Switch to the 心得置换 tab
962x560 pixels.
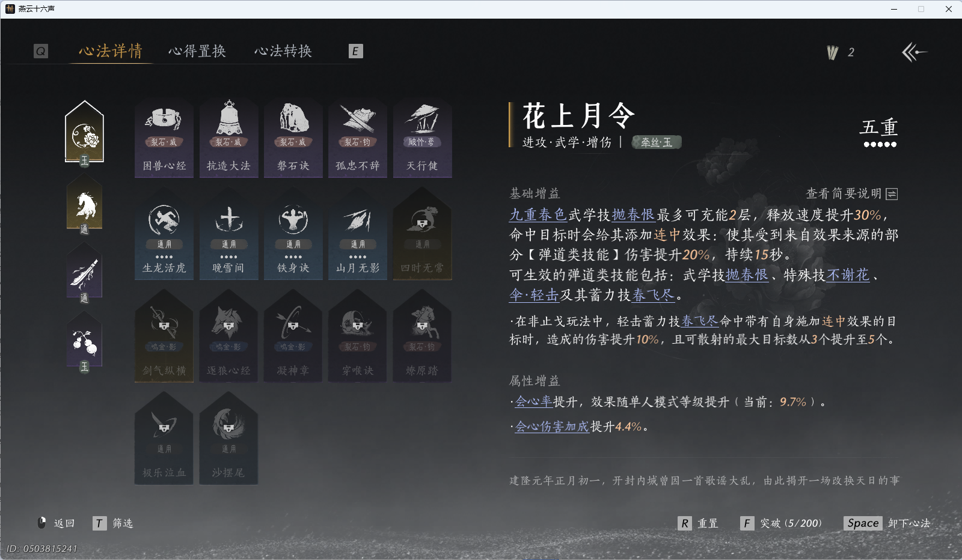point(197,51)
